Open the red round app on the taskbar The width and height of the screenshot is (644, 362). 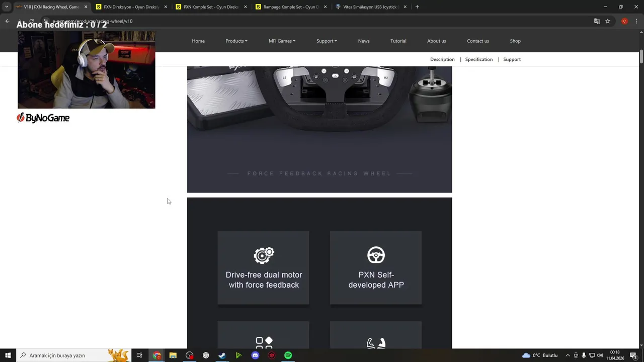click(272, 355)
